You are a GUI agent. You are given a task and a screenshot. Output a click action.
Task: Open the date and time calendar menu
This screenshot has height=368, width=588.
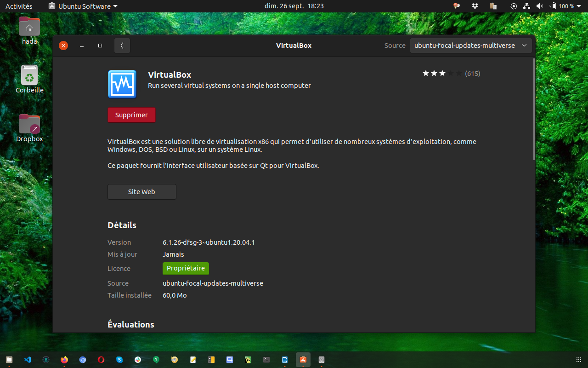294,6
